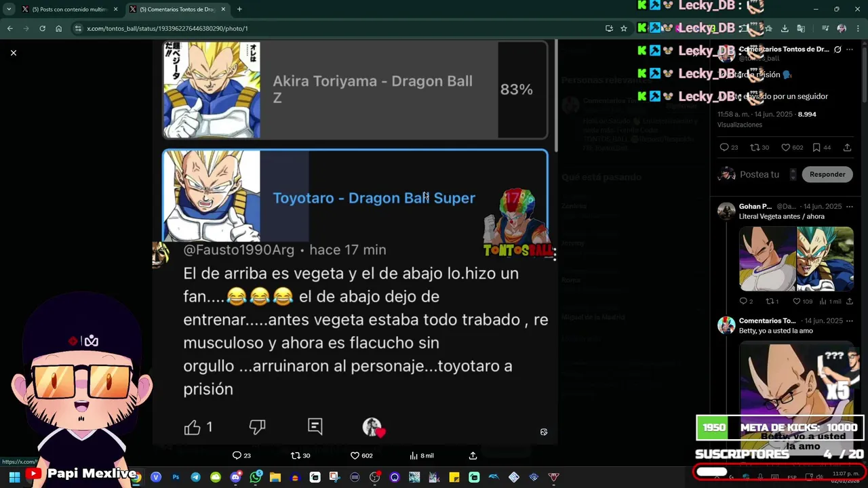868x488 pixels.
Task: Open the 'Comentarios To...' reply author name
Action: coord(768,321)
